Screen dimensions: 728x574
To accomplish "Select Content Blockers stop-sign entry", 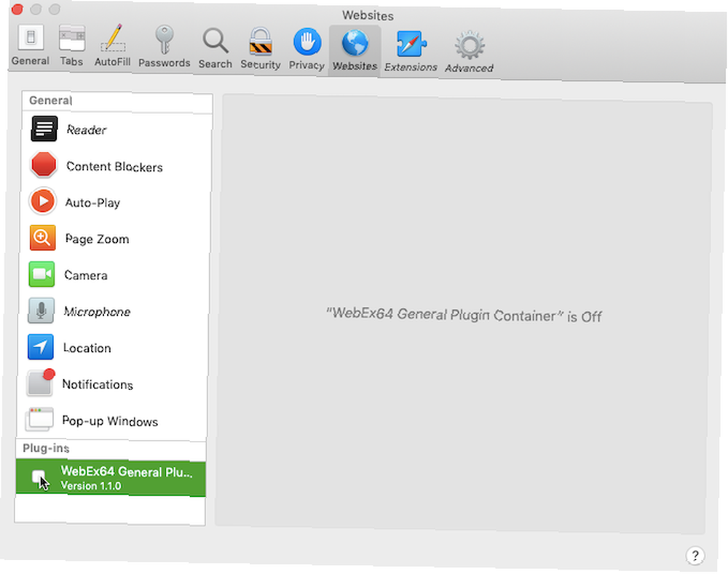I will [116, 166].
